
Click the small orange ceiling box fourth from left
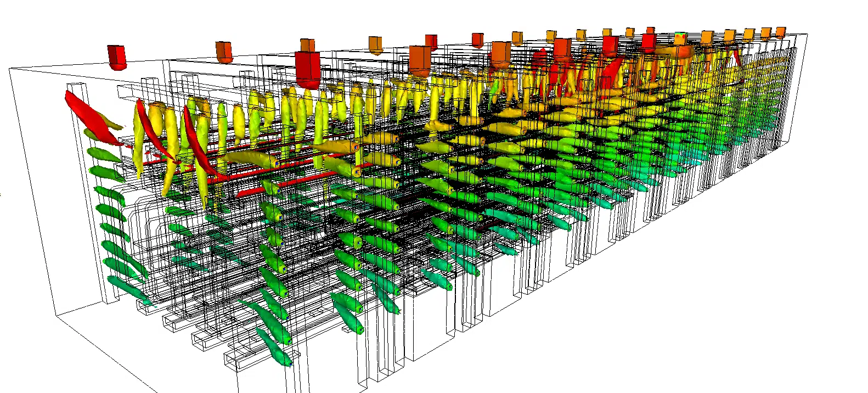click(x=375, y=45)
